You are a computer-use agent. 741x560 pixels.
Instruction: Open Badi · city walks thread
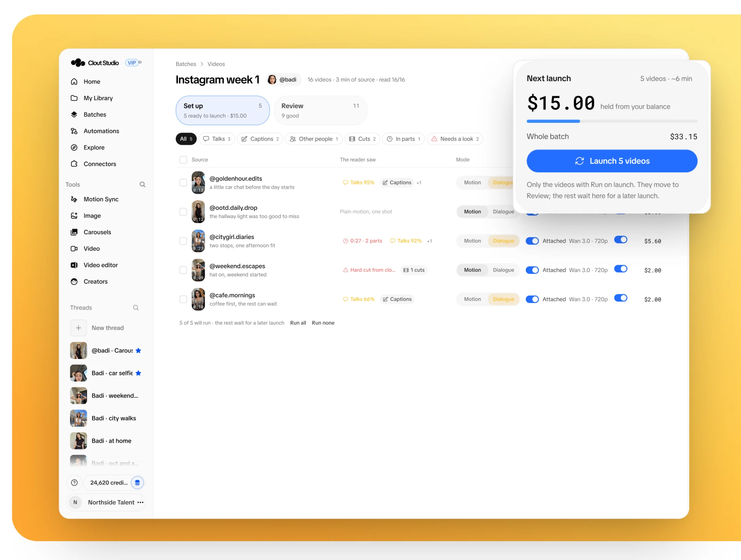105,418
